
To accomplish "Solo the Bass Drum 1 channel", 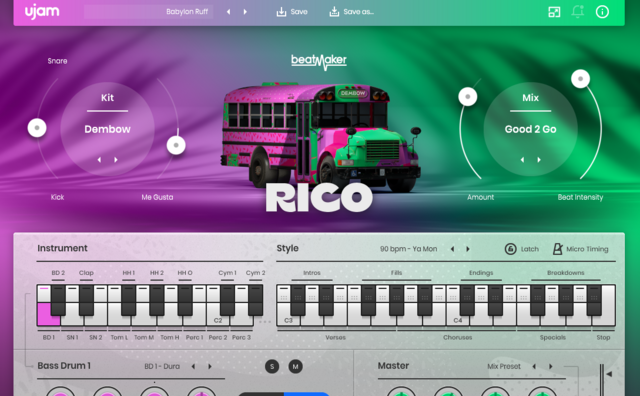I will click(272, 366).
